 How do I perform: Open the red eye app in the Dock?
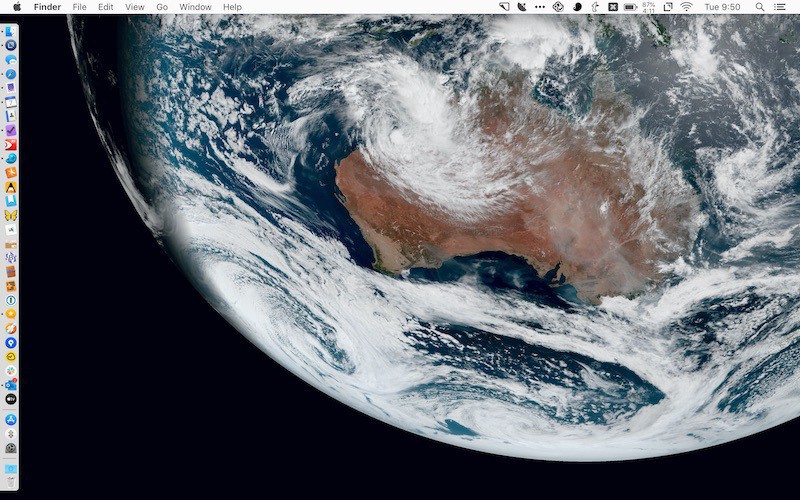[11, 145]
